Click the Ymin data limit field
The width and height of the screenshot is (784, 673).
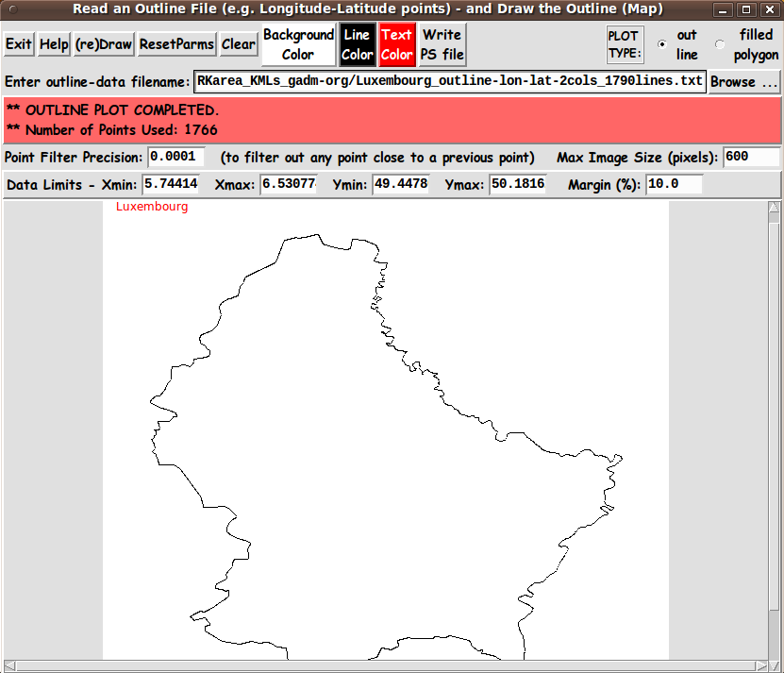click(x=401, y=184)
